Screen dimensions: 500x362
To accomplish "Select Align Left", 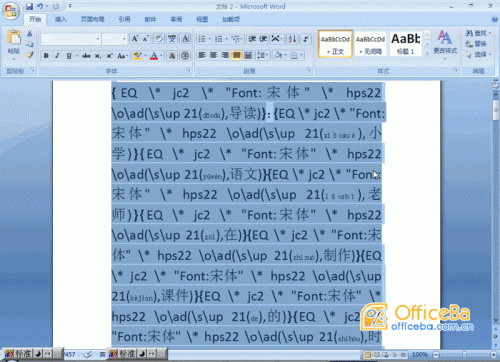I will pos(202,55).
